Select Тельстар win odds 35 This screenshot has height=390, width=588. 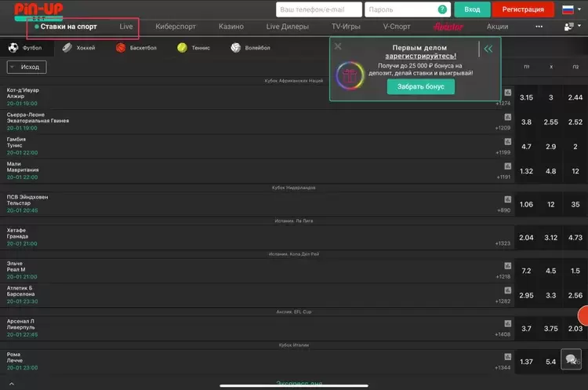tap(575, 205)
